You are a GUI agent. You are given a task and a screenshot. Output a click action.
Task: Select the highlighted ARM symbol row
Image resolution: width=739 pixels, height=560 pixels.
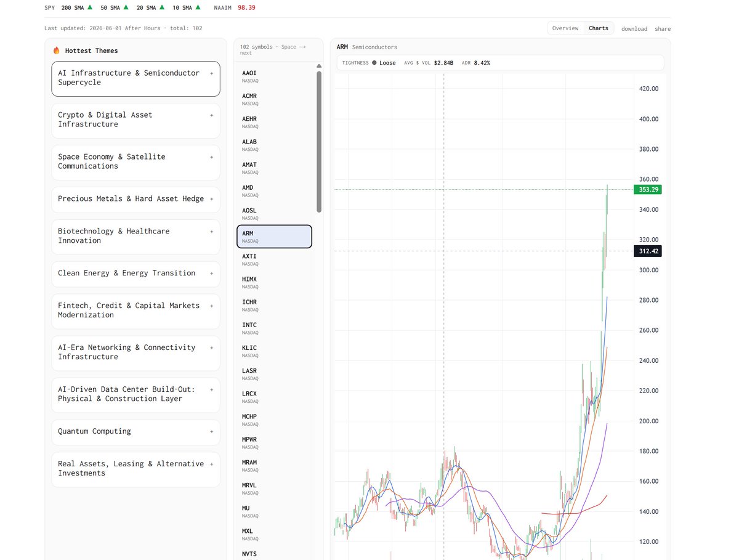pos(275,237)
